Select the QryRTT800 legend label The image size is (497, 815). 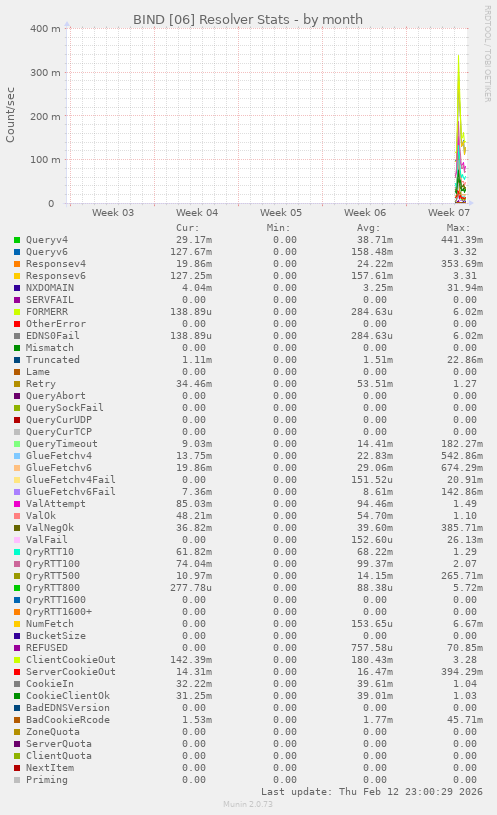53,587
